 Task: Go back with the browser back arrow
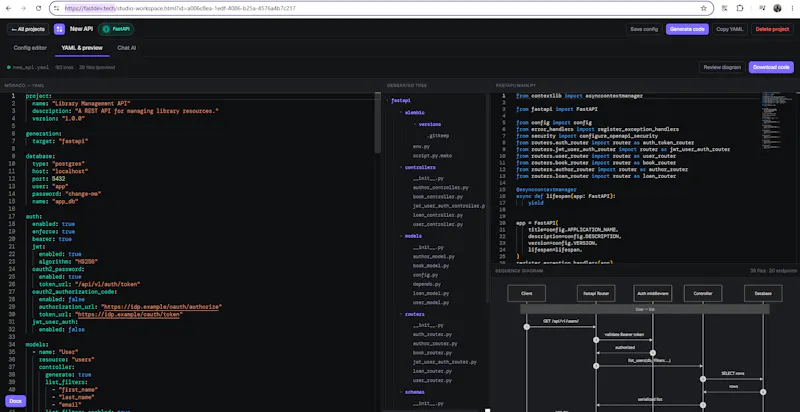coord(8,8)
